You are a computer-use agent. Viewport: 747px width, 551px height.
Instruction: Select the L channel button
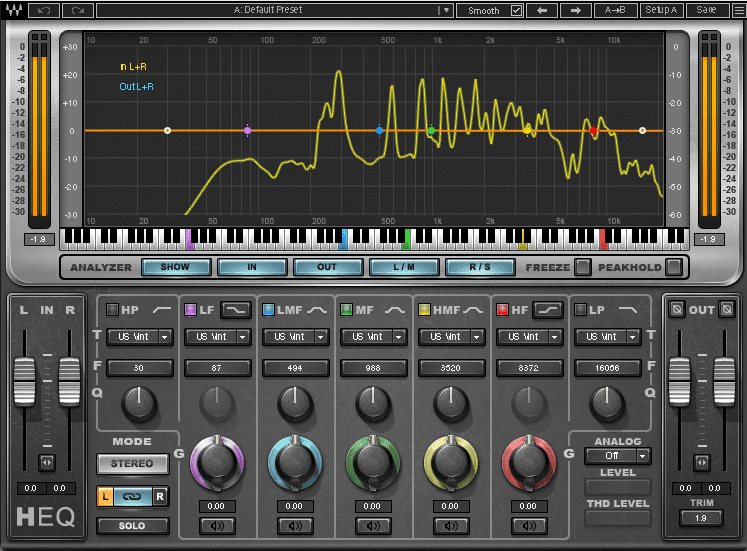(x=105, y=497)
